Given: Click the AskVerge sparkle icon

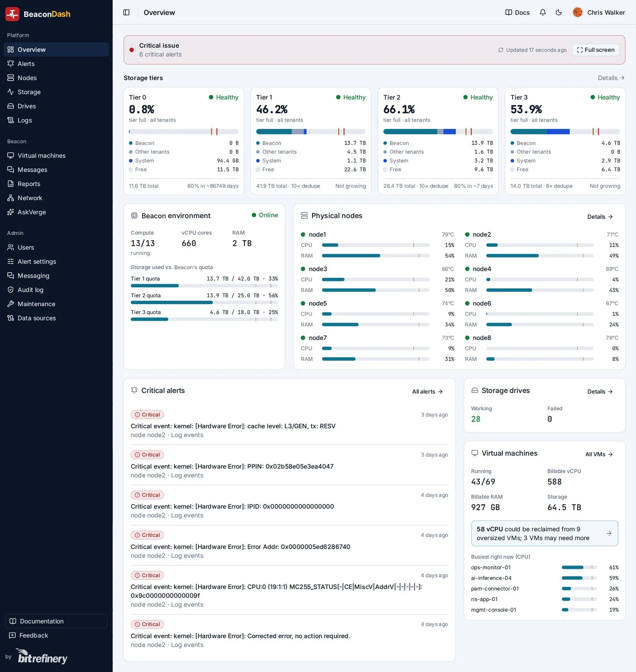Looking at the screenshot, I should click(11, 212).
